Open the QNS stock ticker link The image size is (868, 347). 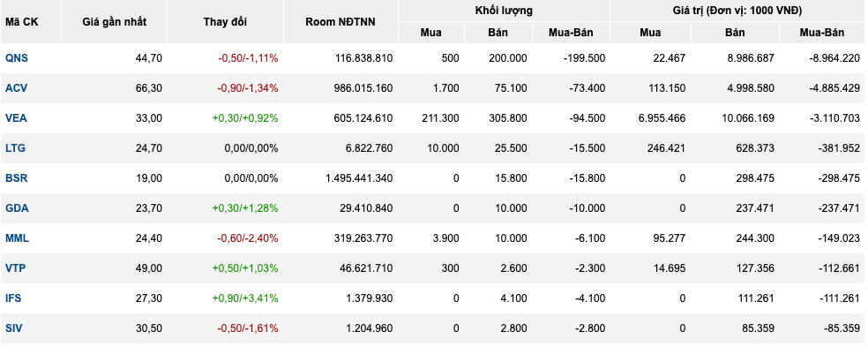tap(16, 58)
